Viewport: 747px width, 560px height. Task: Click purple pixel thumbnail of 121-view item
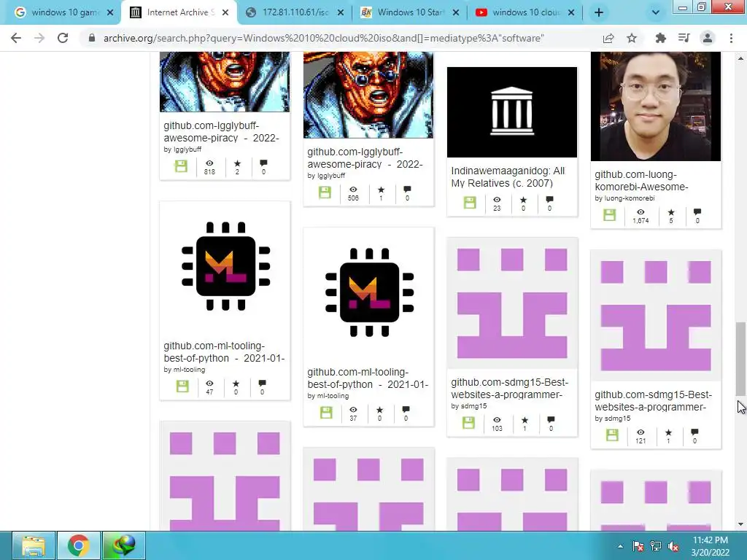click(656, 315)
